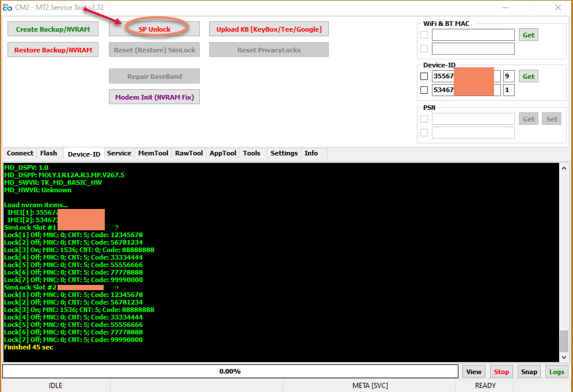Click the log scrollbar down arrow
The height and width of the screenshot is (392, 573).
pos(564,357)
